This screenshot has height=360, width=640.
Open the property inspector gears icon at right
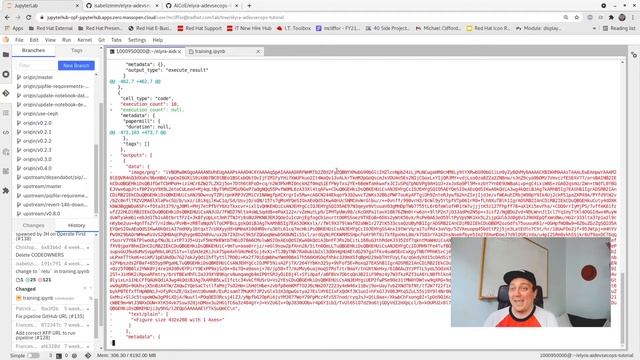click(634, 55)
